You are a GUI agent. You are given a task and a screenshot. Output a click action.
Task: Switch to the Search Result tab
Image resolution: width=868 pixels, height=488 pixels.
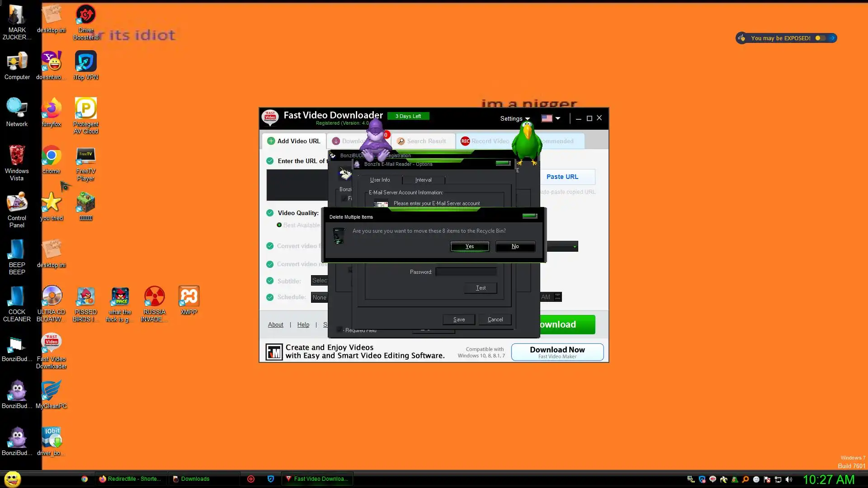422,141
